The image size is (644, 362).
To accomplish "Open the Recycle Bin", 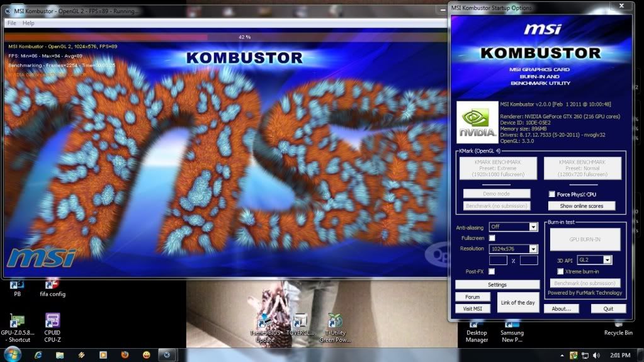I will click(x=618, y=329).
